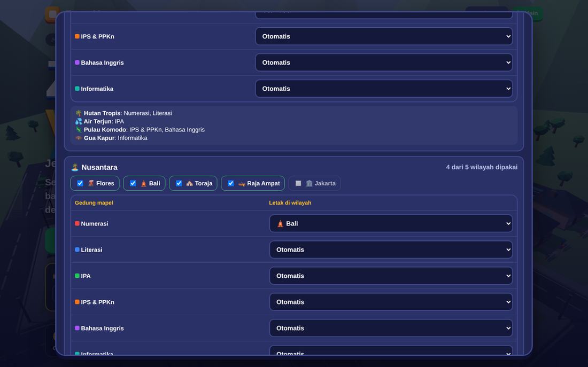The width and height of the screenshot is (588, 367).
Task: Click the "Hutan Tropis" summary label
Action: pyautogui.click(x=102, y=113)
